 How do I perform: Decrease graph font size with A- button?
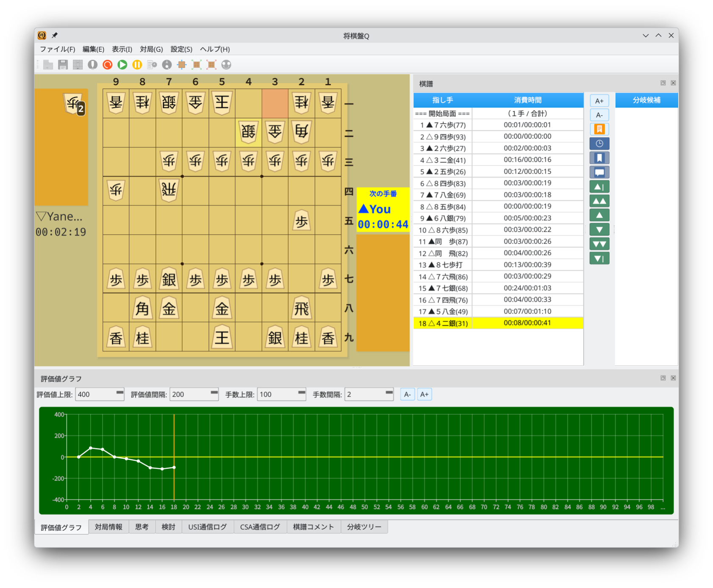[x=407, y=394]
